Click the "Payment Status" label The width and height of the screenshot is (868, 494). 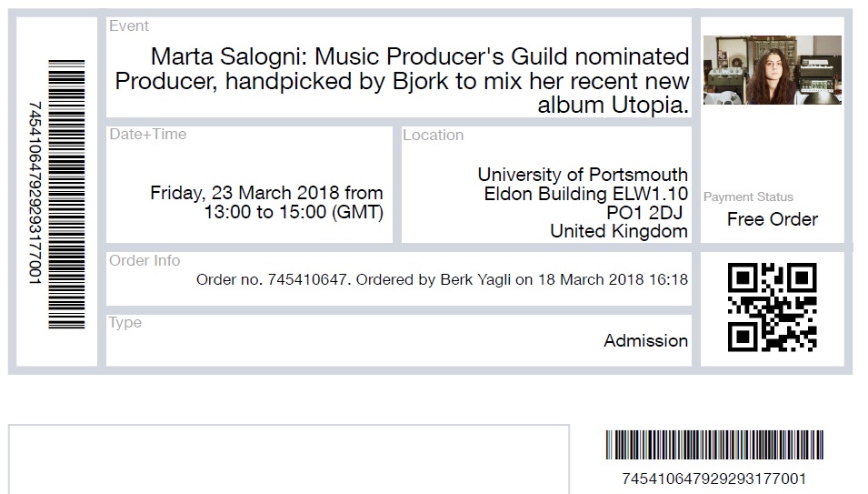pyautogui.click(x=748, y=197)
